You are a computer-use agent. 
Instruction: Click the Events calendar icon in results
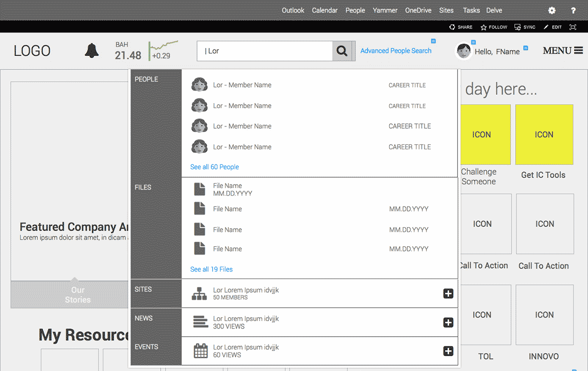click(x=200, y=351)
